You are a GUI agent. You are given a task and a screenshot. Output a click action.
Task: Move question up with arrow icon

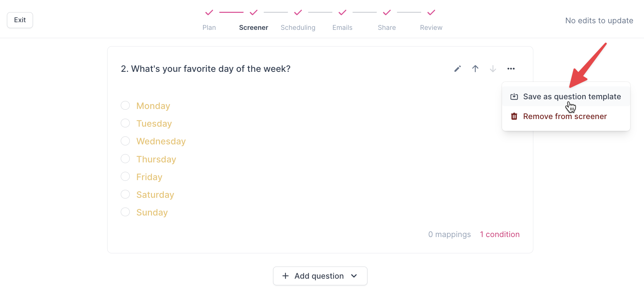click(475, 69)
